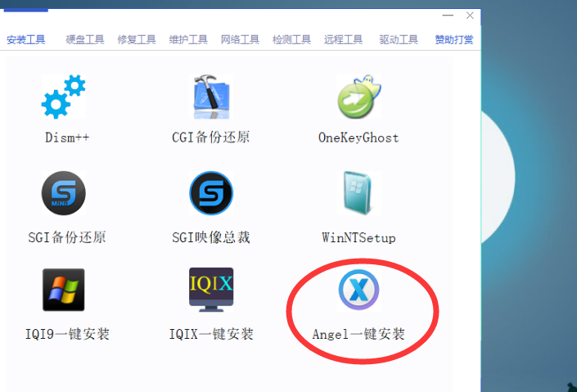
Task: Open the 检测工具 tab
Action: [291, 40]
